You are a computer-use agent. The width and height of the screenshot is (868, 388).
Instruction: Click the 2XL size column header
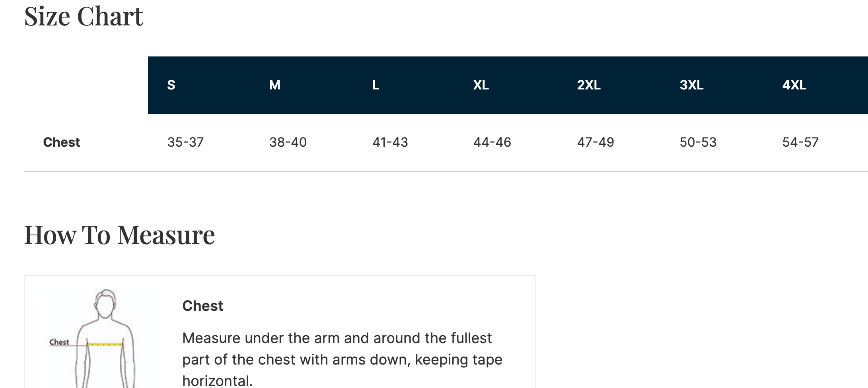click(x=589, y=85)
